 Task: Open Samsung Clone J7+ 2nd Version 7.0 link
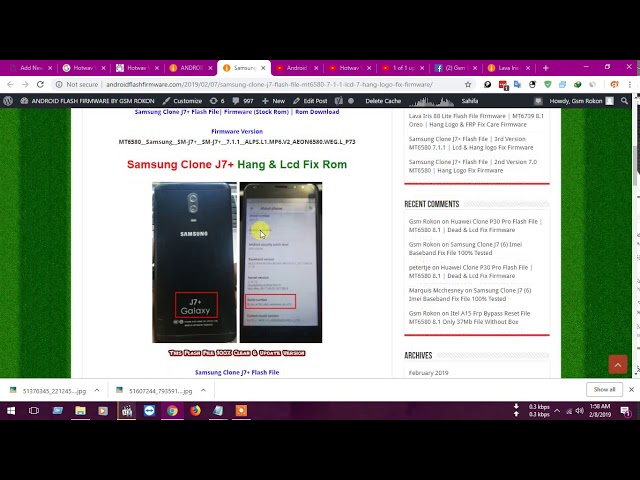coord(473,166)
